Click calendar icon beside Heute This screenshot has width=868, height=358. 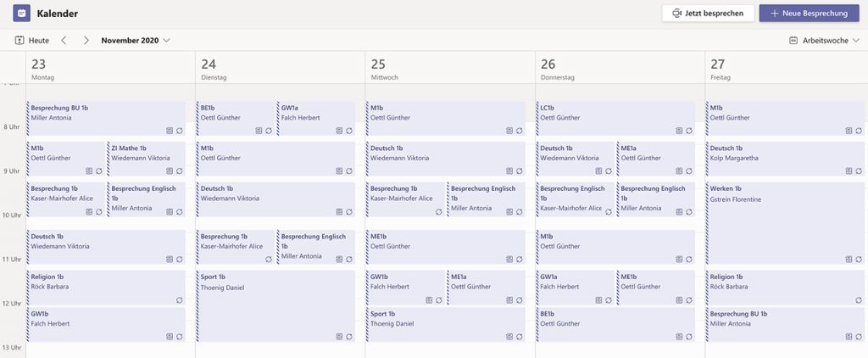(x=19, y=41)
